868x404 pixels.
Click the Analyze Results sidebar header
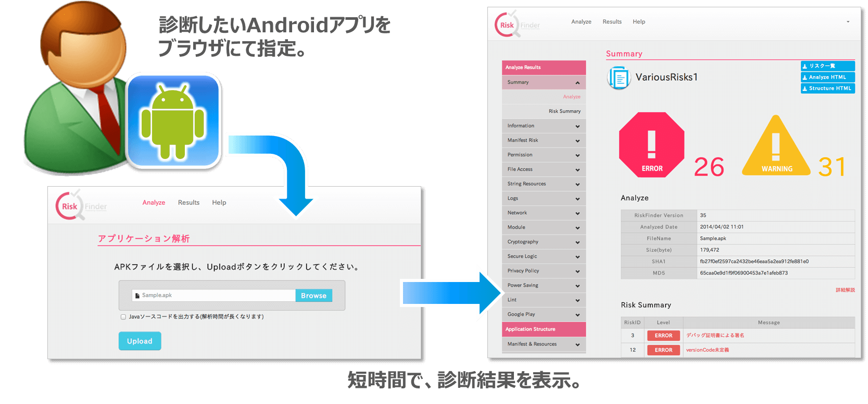544,68
